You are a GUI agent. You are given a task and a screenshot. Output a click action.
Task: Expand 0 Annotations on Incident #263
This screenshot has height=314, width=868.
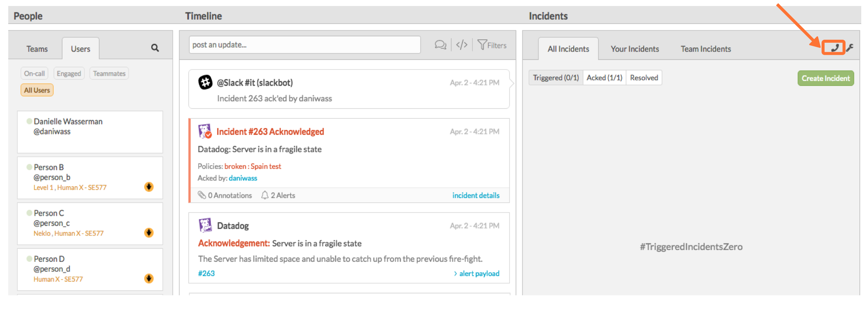[225, 195]
